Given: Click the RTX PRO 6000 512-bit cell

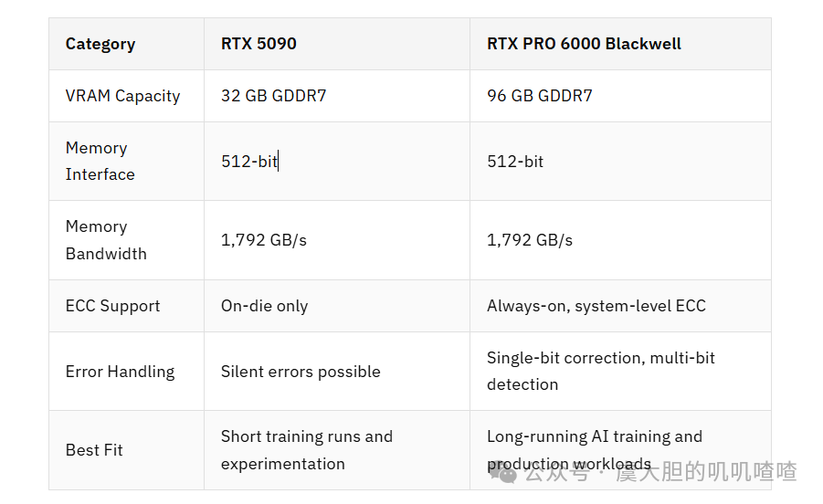Looking at the screenshot, I should pos(620,161).
